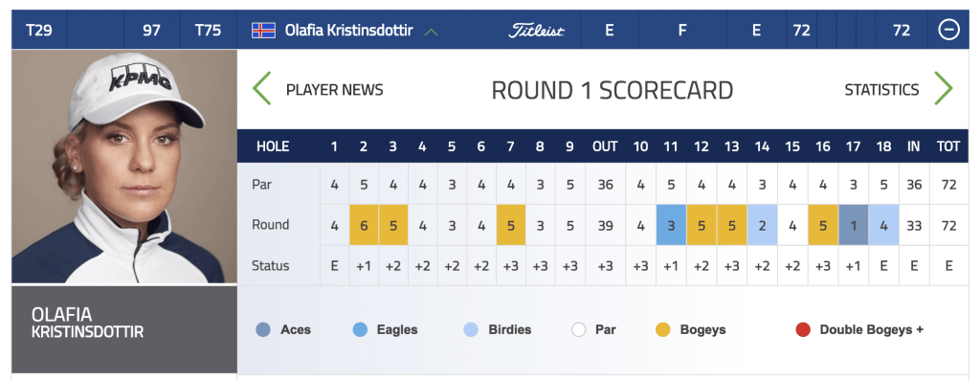
Task: Click the Iceland flag icon
Action: pos(264,30)
